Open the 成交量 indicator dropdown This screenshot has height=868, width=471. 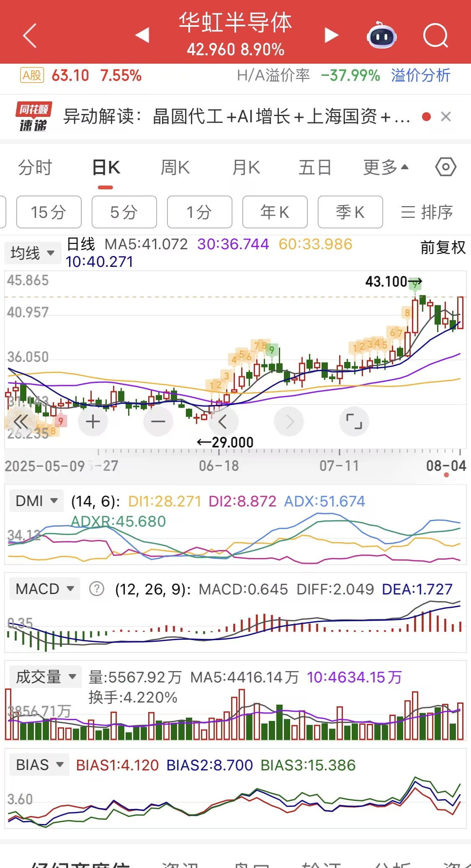click(x=46, y=677)
